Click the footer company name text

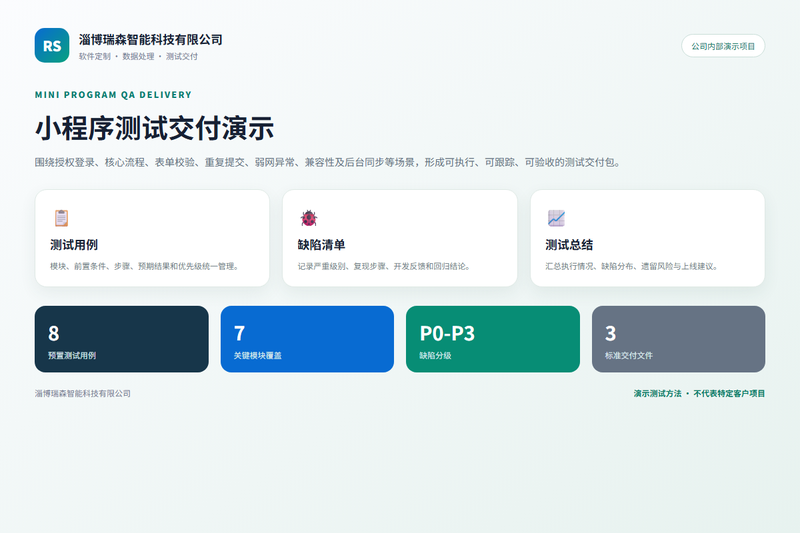(83, 394)
